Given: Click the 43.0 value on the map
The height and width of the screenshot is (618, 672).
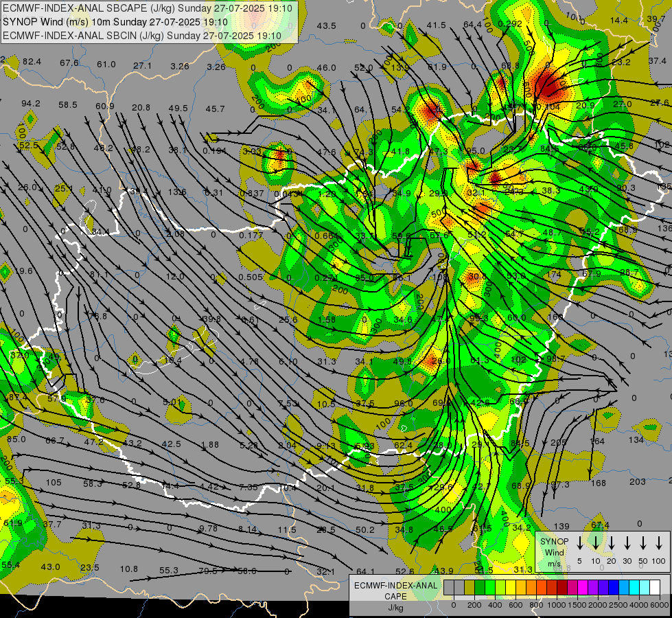Looking at the screenshot, I should (50, 567).
